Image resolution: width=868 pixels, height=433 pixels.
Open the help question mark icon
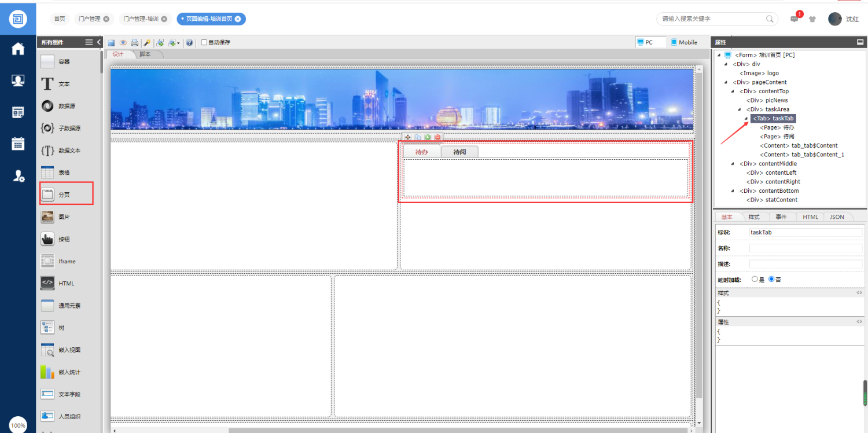(189, 42)
